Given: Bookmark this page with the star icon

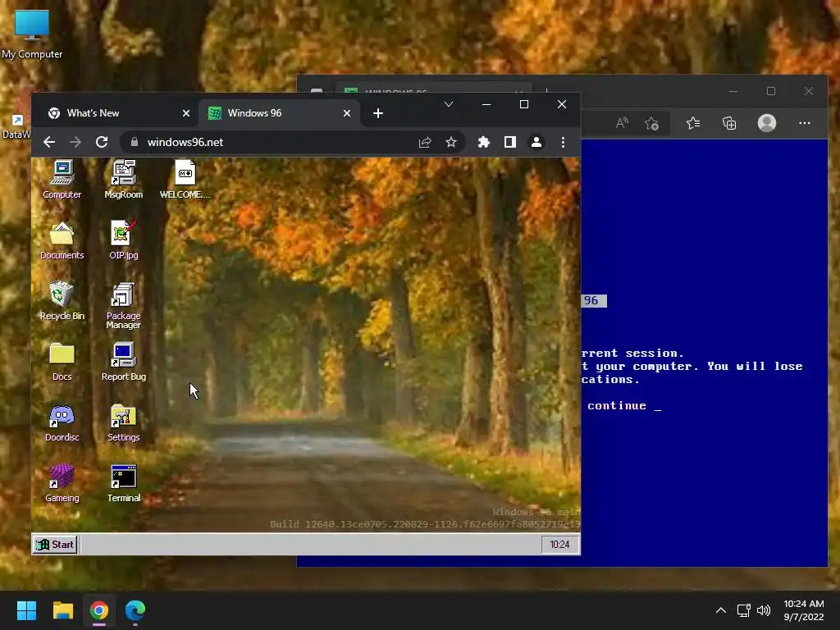Looking at the screenshot, I should tap(451, 142).
